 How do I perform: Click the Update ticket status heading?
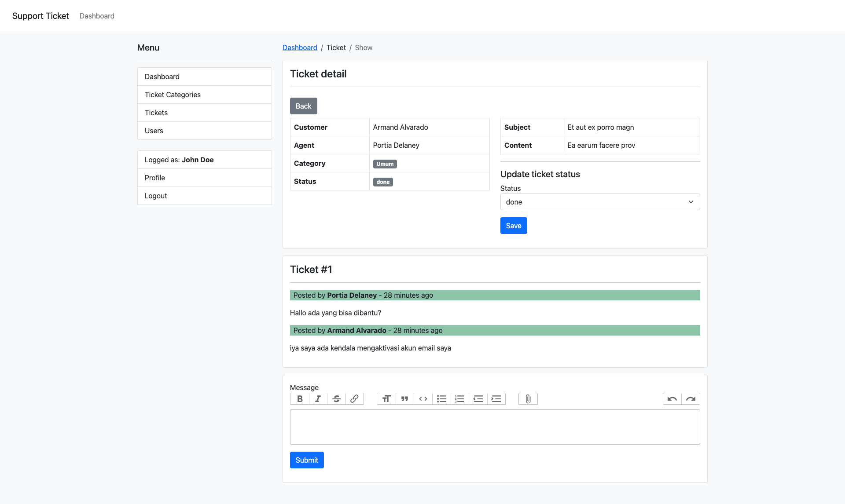pyautogui.click(x=540, y=174)
